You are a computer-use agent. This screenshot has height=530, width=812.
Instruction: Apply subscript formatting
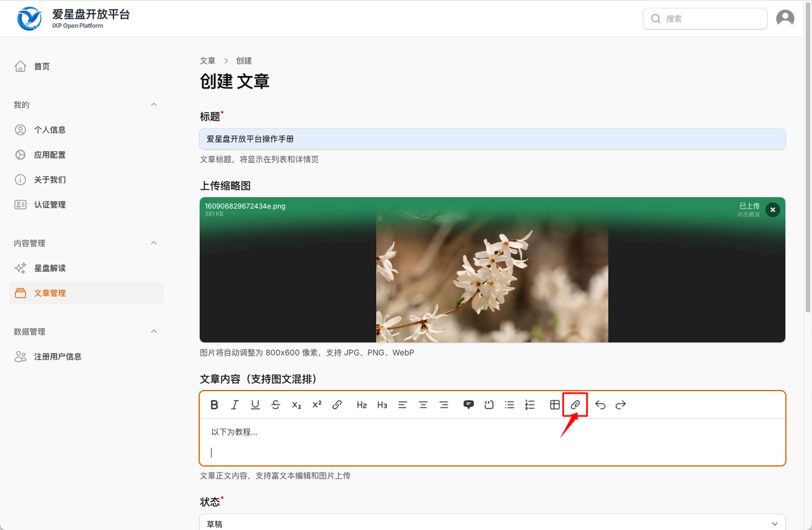[x=296, y=405]
